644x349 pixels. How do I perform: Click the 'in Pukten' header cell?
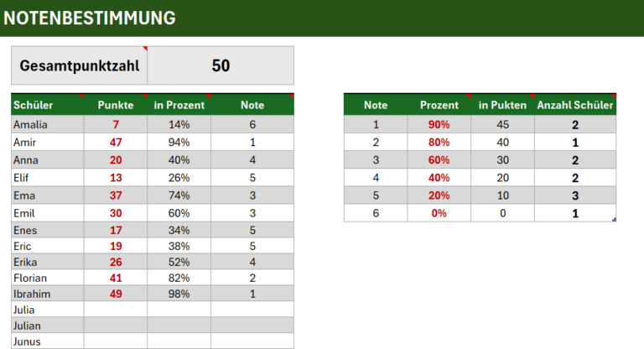[x=502, y=105]
